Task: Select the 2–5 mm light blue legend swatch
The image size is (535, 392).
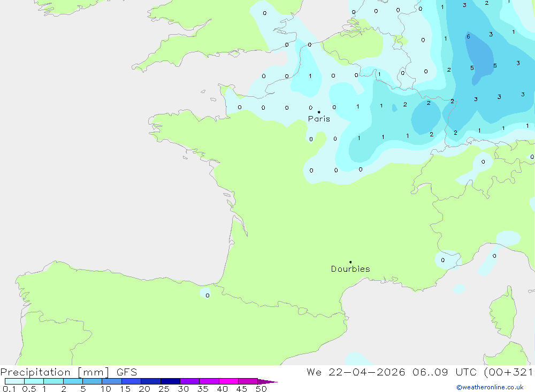Action: 73,381
